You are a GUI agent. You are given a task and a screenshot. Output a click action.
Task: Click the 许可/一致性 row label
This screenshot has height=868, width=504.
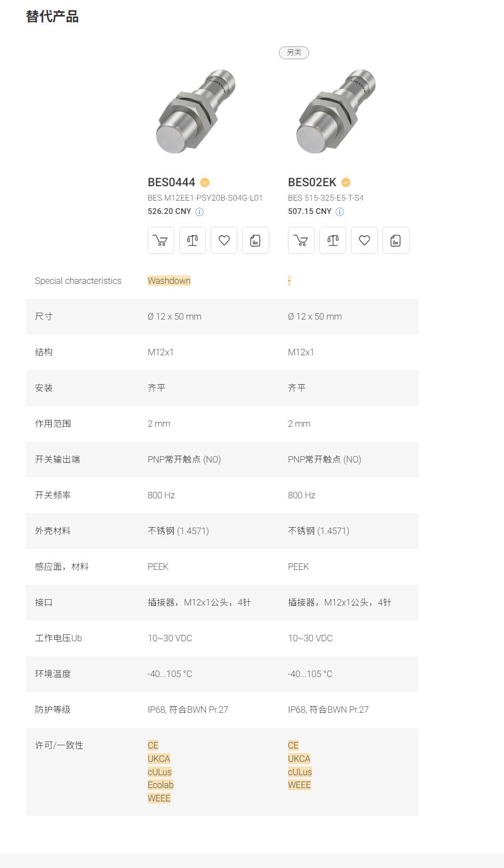(59, 745)
